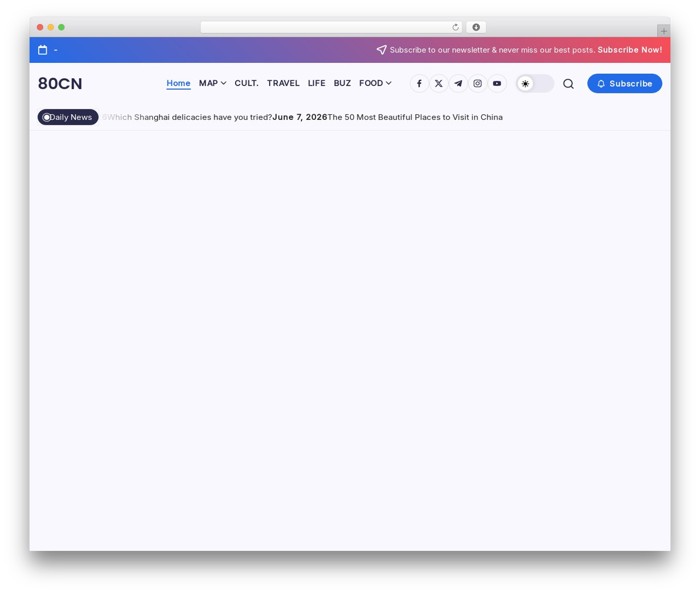Click the June 7, 2026 date text
This screenshot has width=700, height=593.
pyautogui.click(x=300, y=117)
